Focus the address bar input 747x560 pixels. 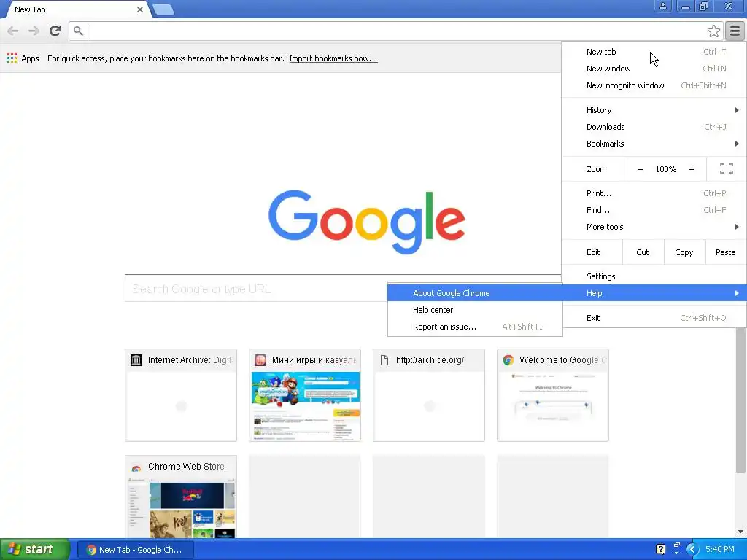[x=395, y=31]
